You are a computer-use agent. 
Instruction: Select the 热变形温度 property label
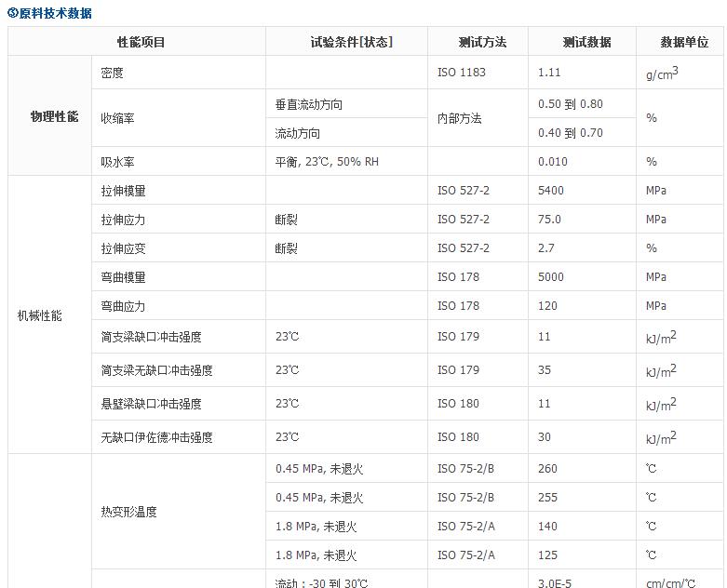[x=129, y=512]
